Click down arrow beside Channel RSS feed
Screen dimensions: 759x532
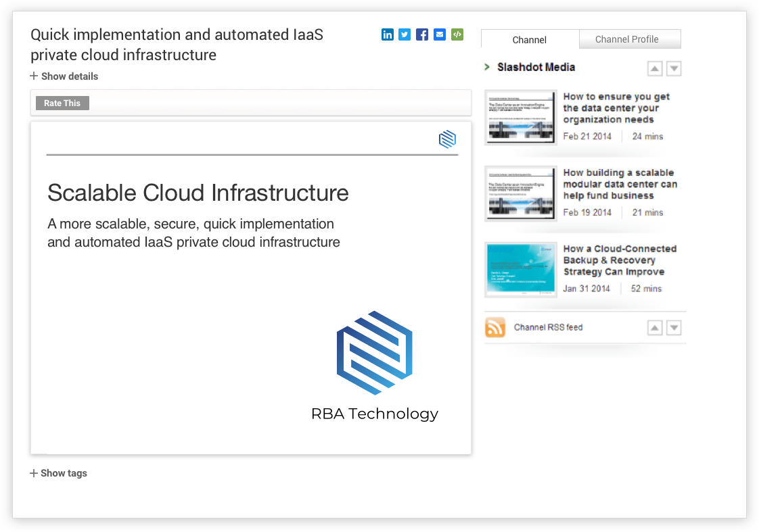[674, 328]
